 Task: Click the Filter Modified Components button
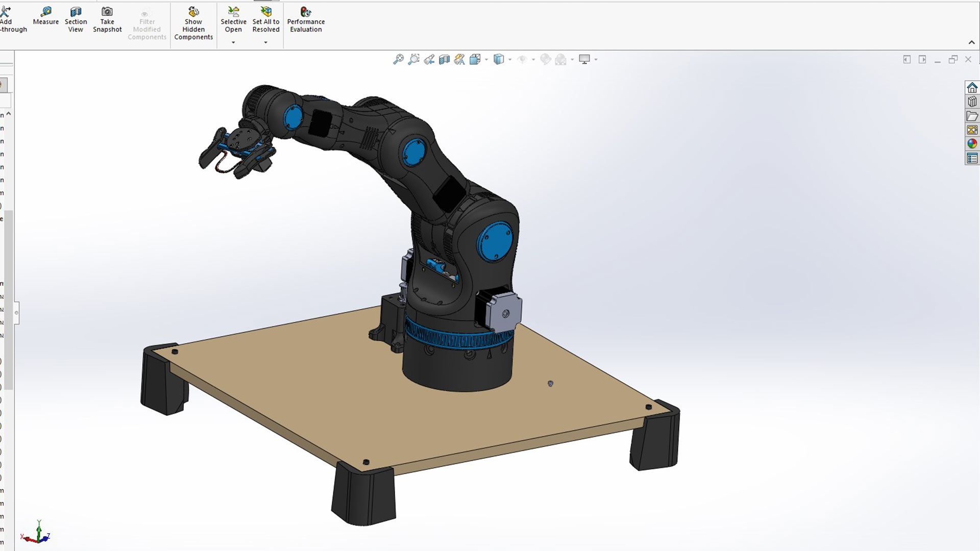tap(147, 23)
